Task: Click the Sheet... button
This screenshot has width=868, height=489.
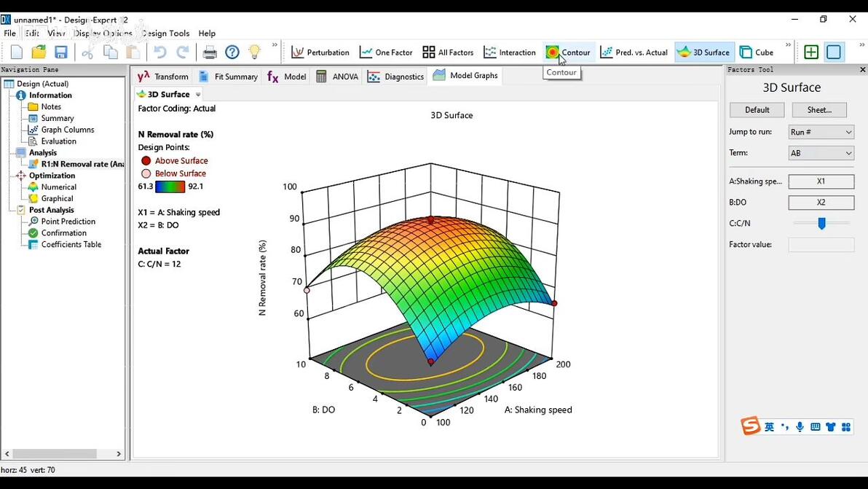Action: [819, 110]
